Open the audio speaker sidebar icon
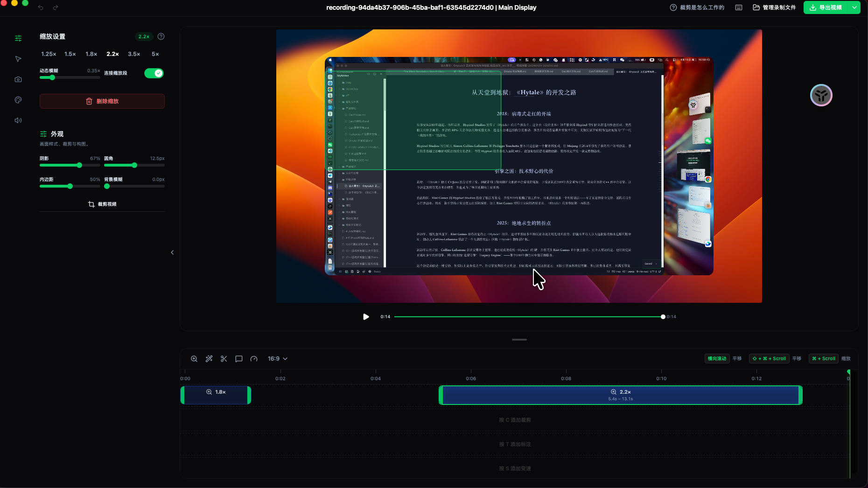868x488 pixels. tap(18, 120)
